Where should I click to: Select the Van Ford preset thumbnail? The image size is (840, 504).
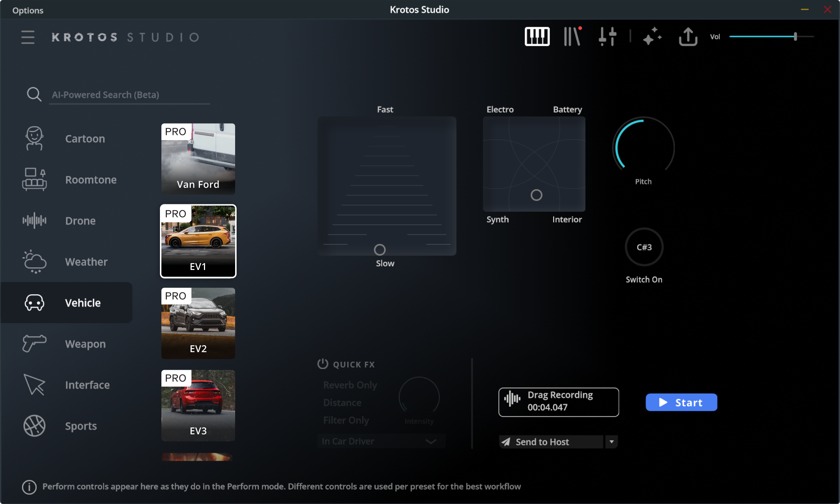198,159
